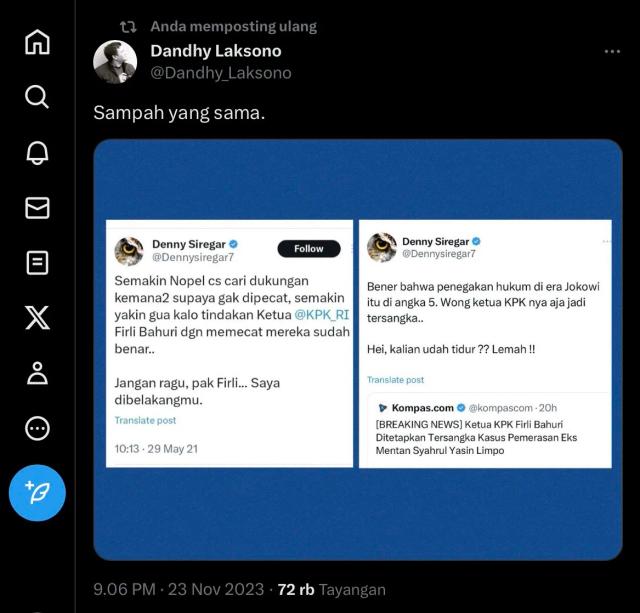Viewport: 640px width, 613px height.
Task: Compose a new post with feather button
Action: tap(37, 493)
